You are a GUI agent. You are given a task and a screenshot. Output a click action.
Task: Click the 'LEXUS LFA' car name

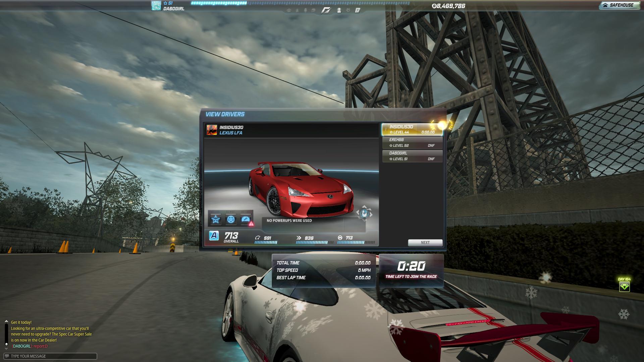pos(231,133)
